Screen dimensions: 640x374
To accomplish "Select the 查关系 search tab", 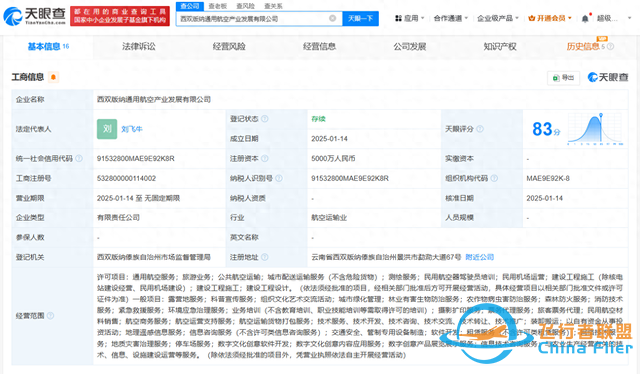I will (273, 6).
